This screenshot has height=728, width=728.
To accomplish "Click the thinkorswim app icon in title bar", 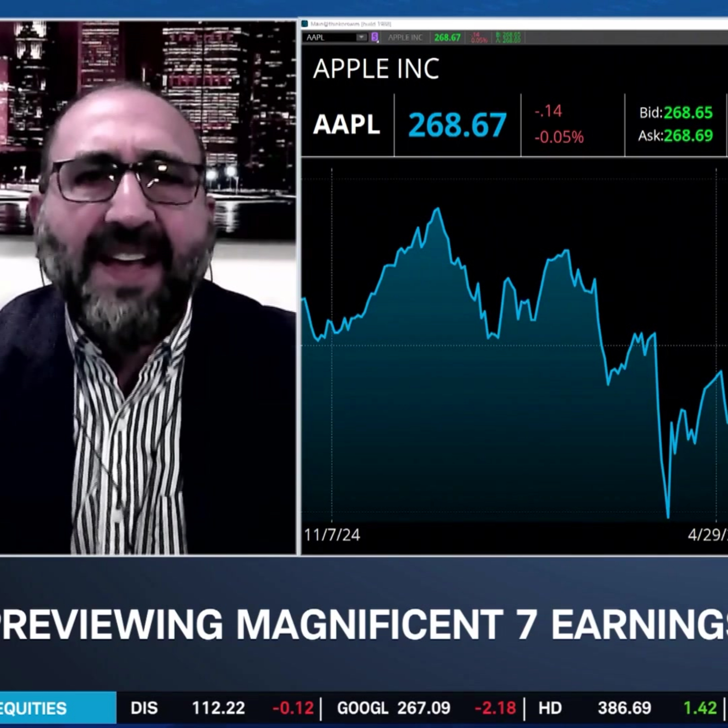I will click(305, 24).
